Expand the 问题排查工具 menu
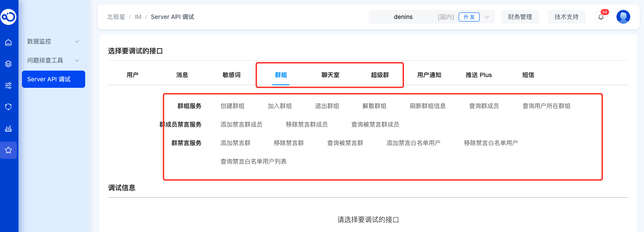Image resolution: width=644 pixels, height=232 pixels. tap(53, 60)
